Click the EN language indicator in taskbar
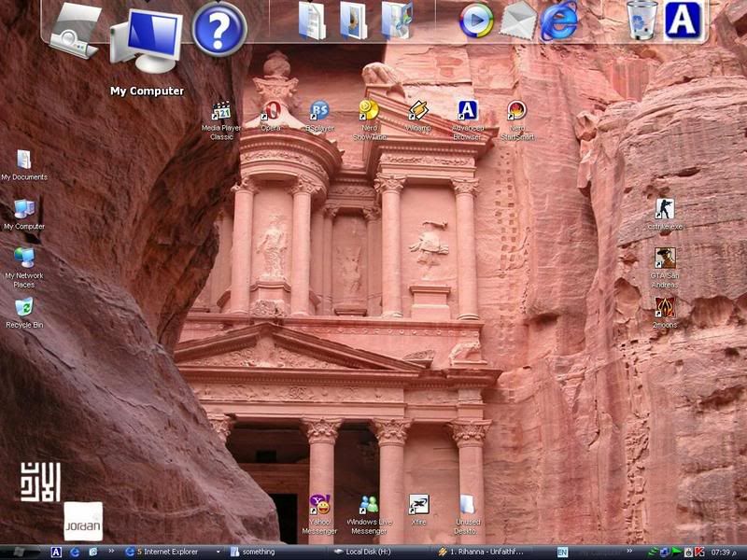 pyautogui.click(x=562, y=553)
